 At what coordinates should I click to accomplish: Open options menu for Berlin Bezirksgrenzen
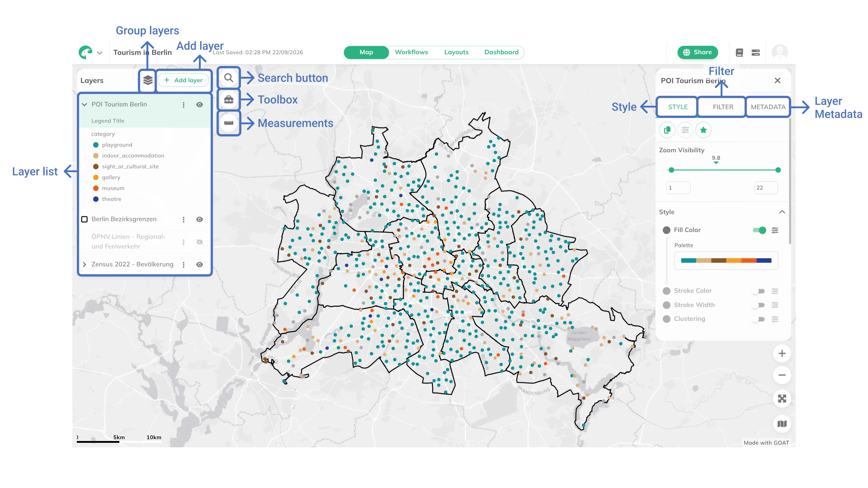point(184,220)
